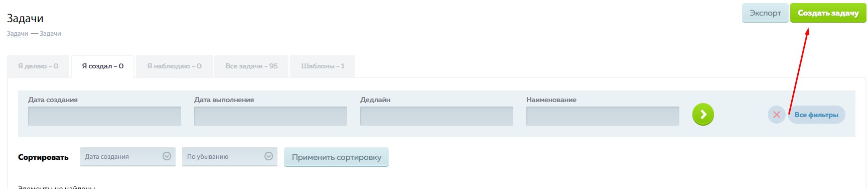Switch to the Я делаю tab
This screenshot has height=189, width=868.
coord(38,66)
